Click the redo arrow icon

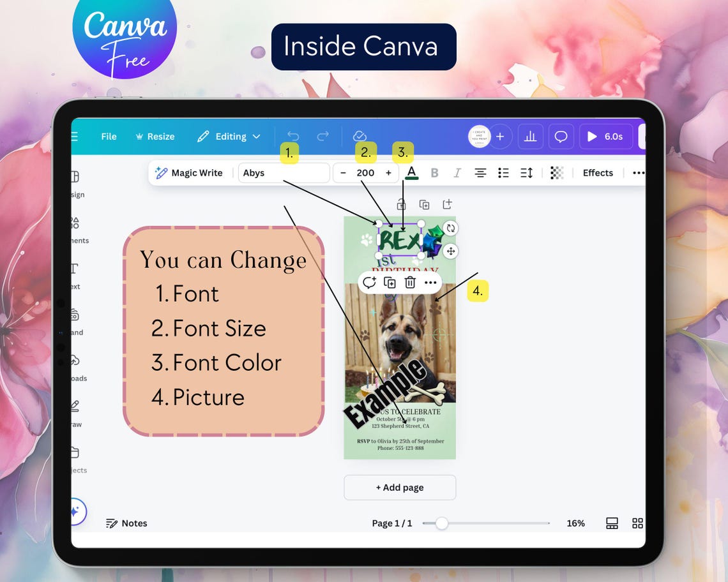pyautogui.click(x=322, y=136)
